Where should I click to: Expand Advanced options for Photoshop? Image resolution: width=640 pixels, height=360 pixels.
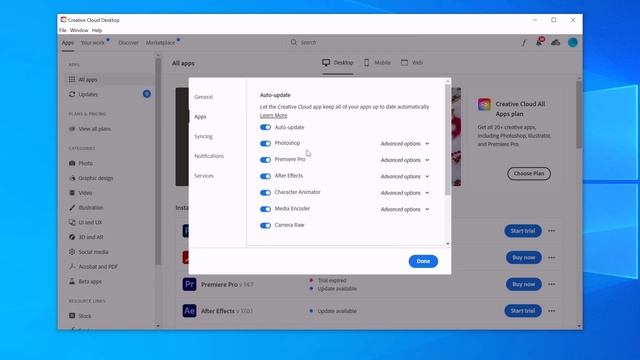(405, 144)
